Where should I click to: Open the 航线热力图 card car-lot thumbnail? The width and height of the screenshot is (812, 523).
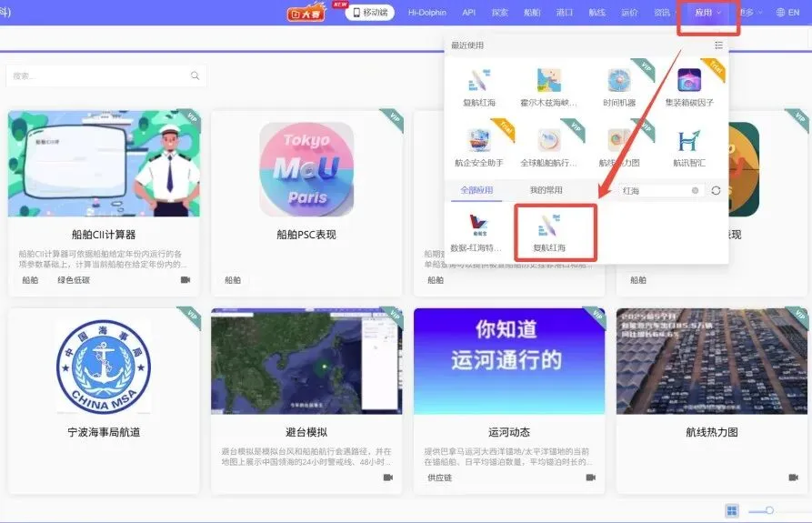tap(712, 361)
